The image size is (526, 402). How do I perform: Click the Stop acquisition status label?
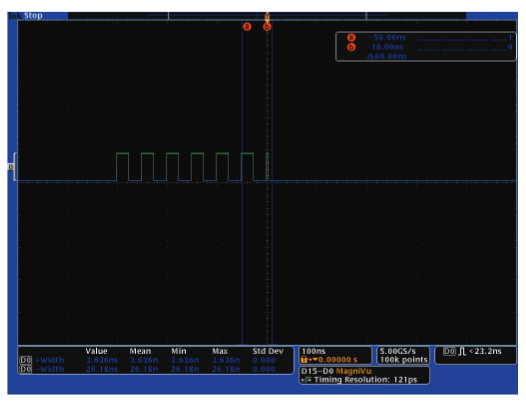tap(33, 16)
